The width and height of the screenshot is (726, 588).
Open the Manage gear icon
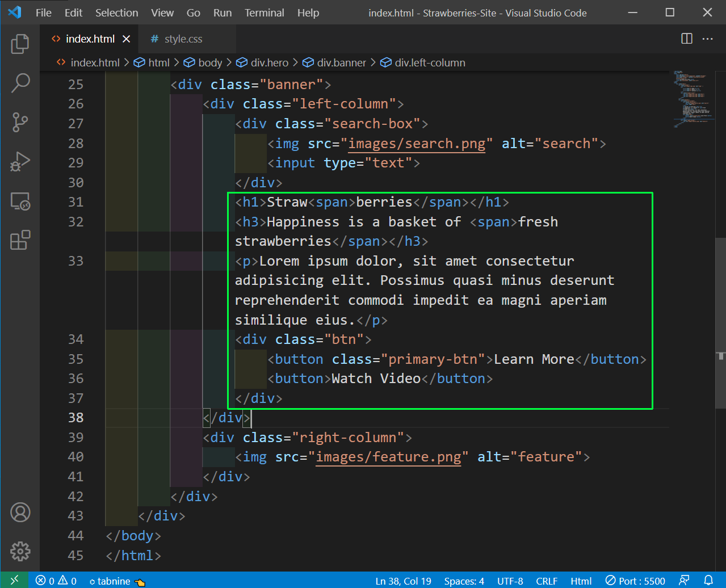(x=20, y=551)
